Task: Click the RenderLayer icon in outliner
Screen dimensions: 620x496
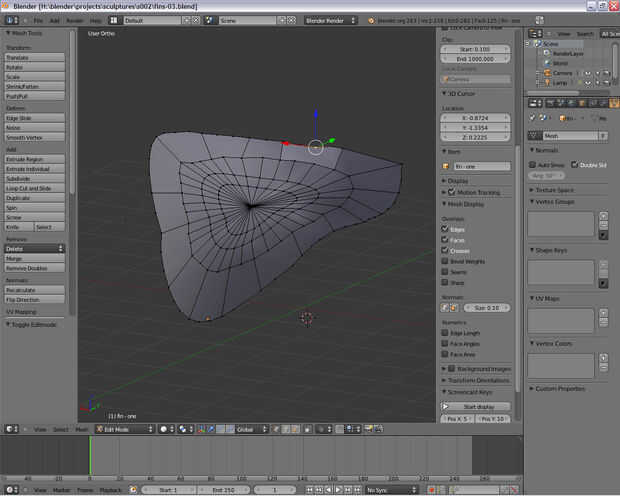Action: coord(546,54)
